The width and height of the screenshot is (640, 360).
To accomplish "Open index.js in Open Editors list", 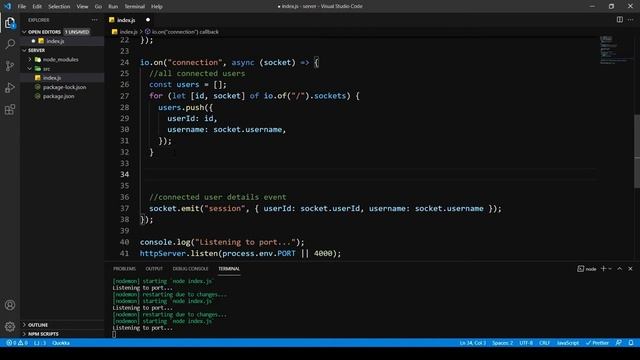I will click(x=55, y=41).
